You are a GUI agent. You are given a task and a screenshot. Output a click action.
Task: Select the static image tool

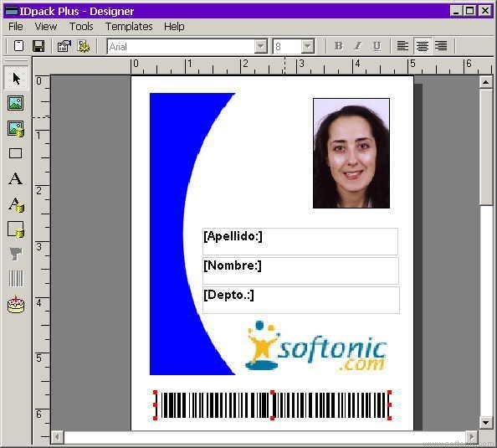pos(16,103)
